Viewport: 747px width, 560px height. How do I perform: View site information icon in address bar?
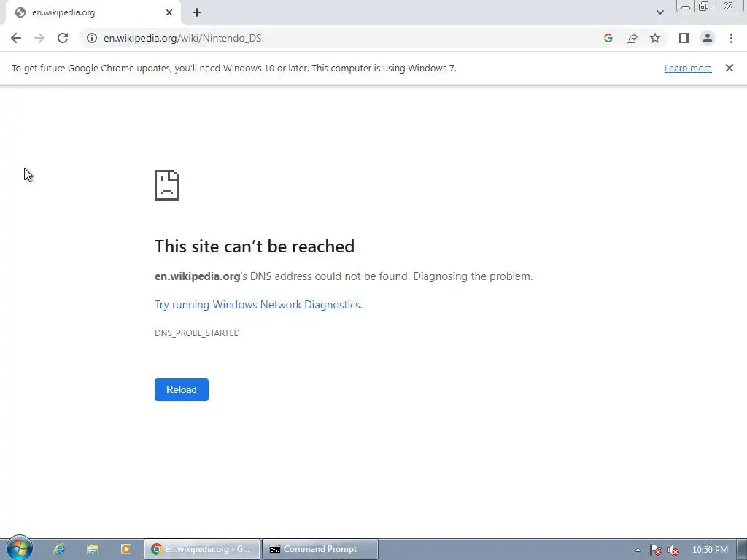pos(92,38)
